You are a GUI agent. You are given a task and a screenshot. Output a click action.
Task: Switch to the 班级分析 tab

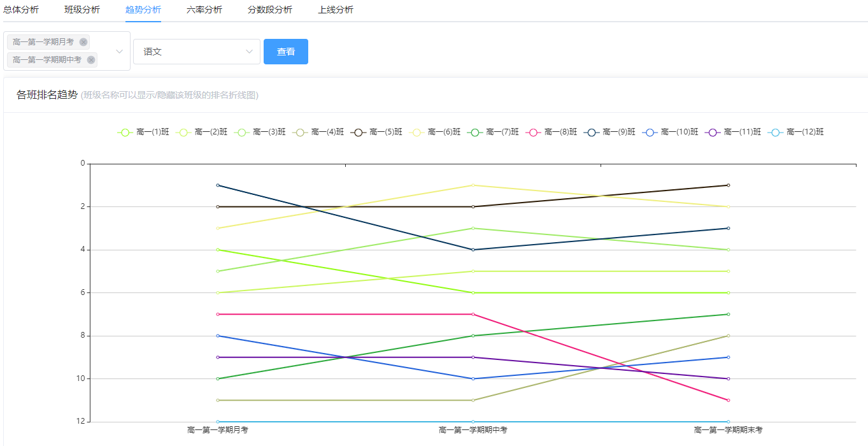click(82, 10)
